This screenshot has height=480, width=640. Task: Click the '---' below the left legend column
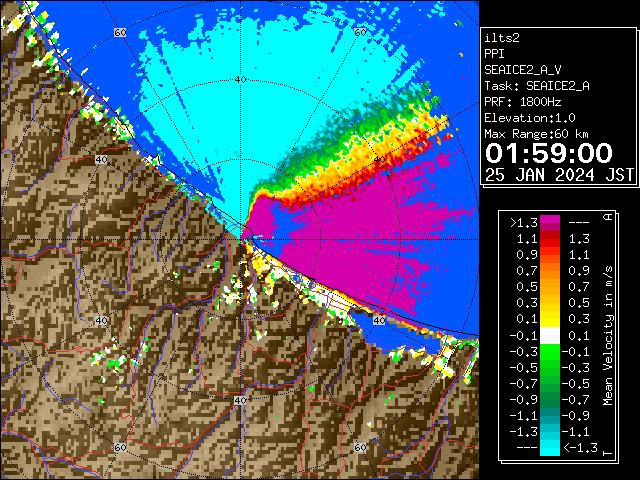pyautogui.click(x=527, y=448)
